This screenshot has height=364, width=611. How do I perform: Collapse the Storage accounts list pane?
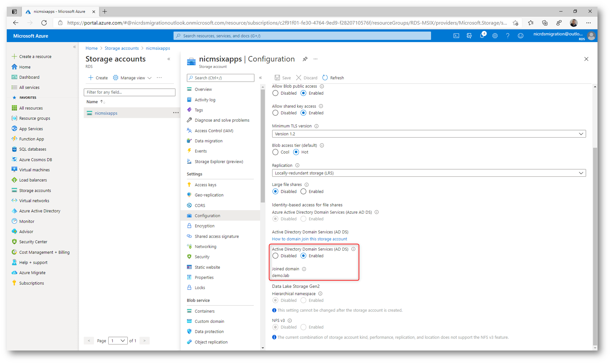click(x=169, y=59)
